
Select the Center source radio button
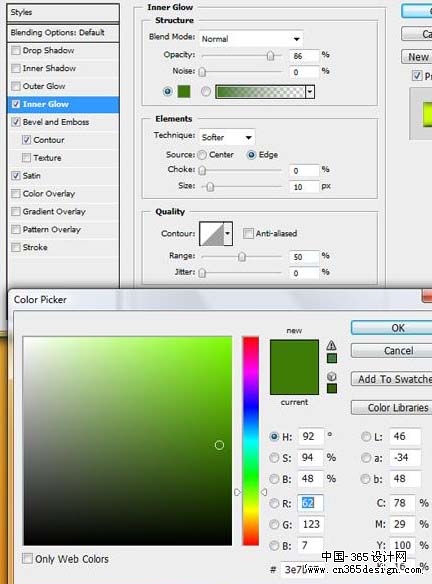pyautogui.click(x=202, y=155)
